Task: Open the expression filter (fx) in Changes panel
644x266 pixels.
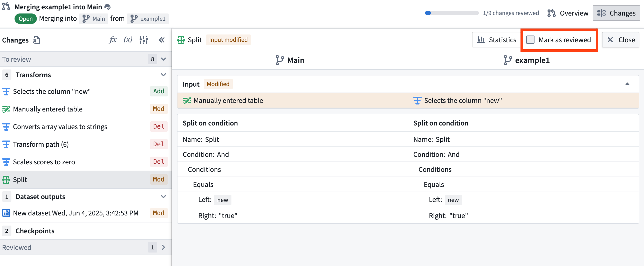Action: 113,40
